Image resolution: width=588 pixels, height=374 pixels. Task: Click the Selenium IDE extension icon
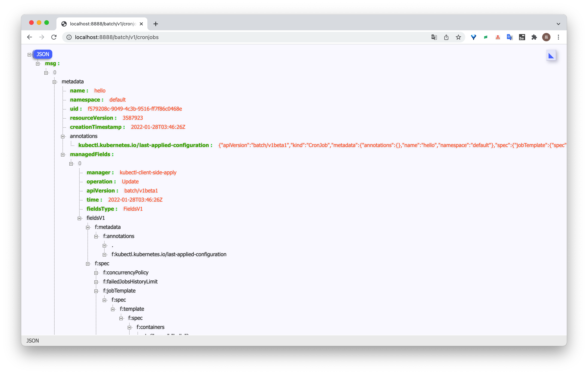pyautogui.click(x=522, y=37)
